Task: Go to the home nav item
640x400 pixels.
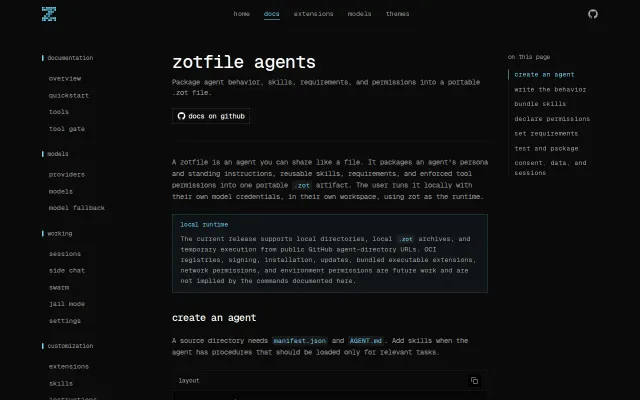Action: [x=241, y=14]
